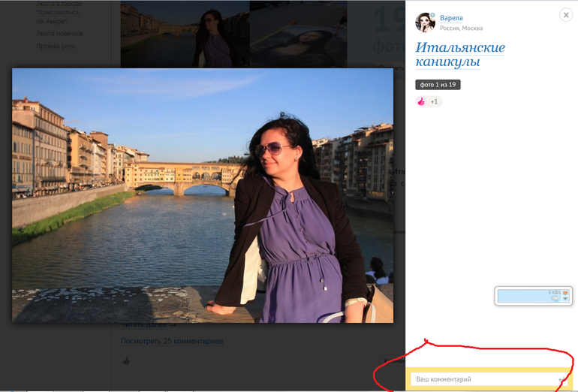578x392 pixels.
Task: Open background thumbnail of Mona Lisa pavement art
Action: (299, 34)
